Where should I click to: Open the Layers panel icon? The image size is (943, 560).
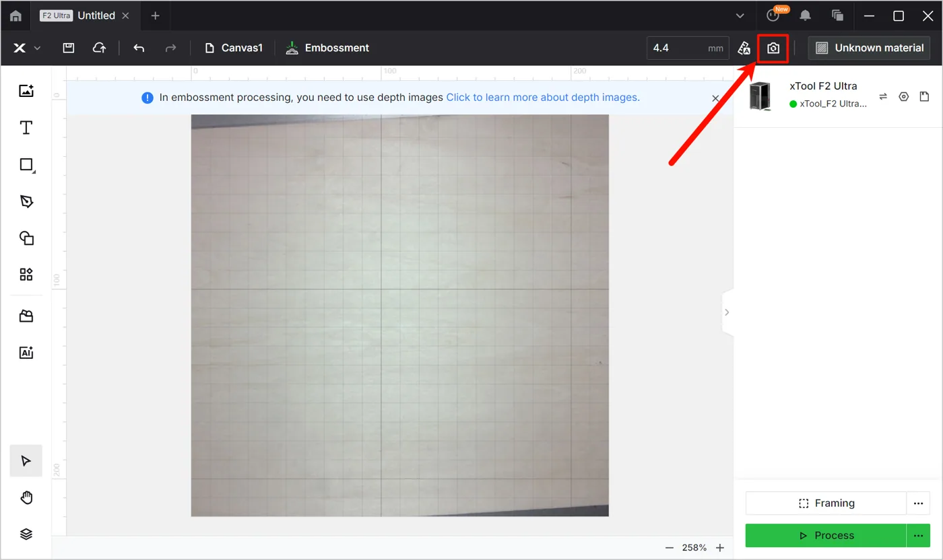26,534
